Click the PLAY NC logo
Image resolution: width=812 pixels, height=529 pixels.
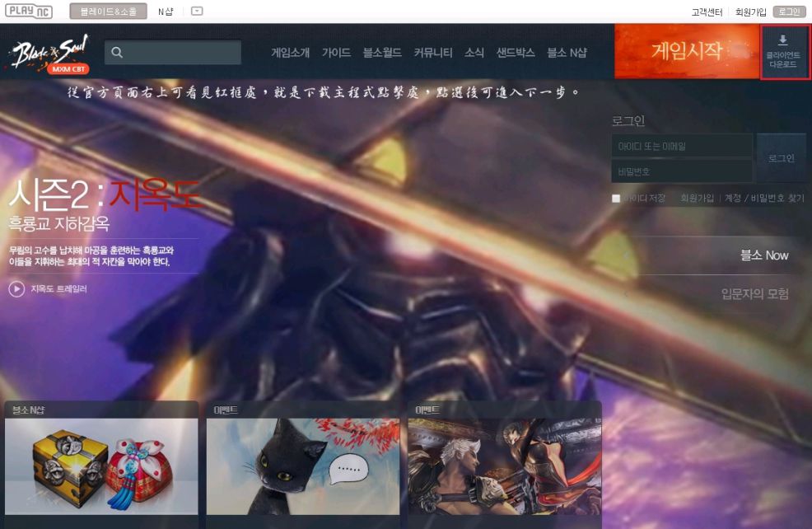[x=29, y=12]
